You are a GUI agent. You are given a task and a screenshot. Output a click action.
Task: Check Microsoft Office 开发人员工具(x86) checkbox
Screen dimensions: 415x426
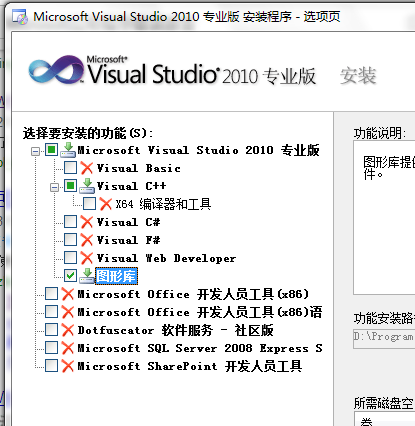click(x=51, y=294)
